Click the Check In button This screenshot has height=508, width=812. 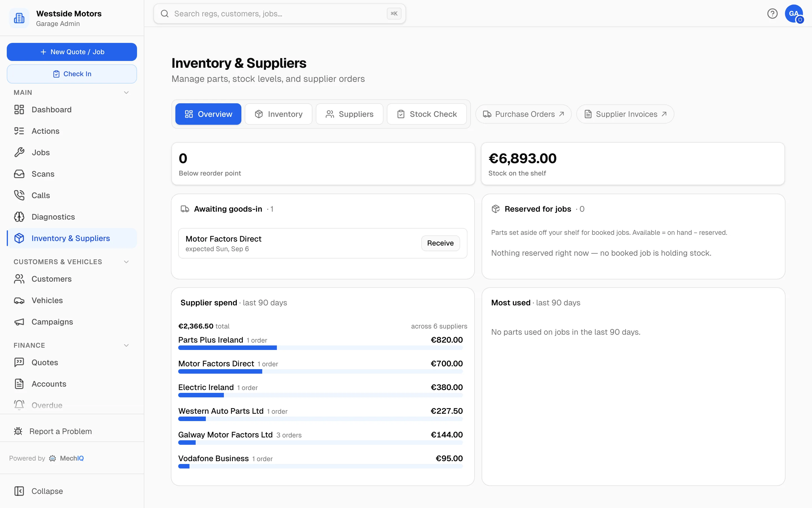click(72, 74)
